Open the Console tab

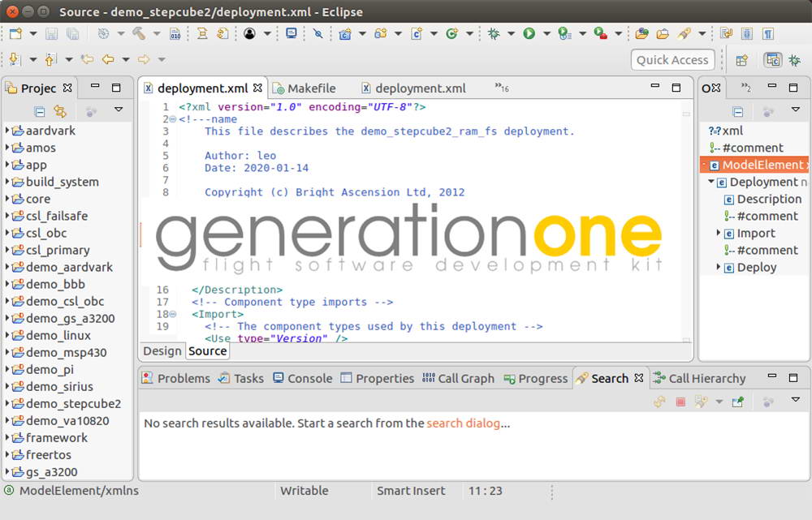coord(303,379)
